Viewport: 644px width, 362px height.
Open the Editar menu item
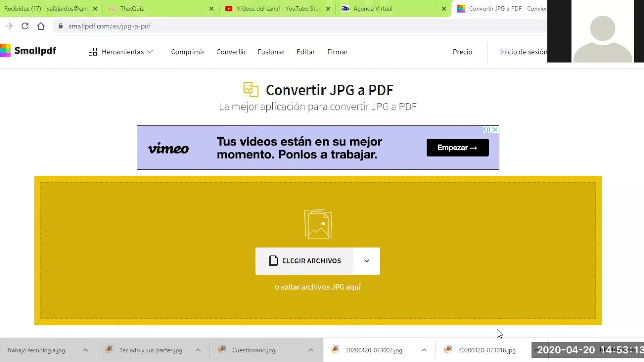point(306,52)
